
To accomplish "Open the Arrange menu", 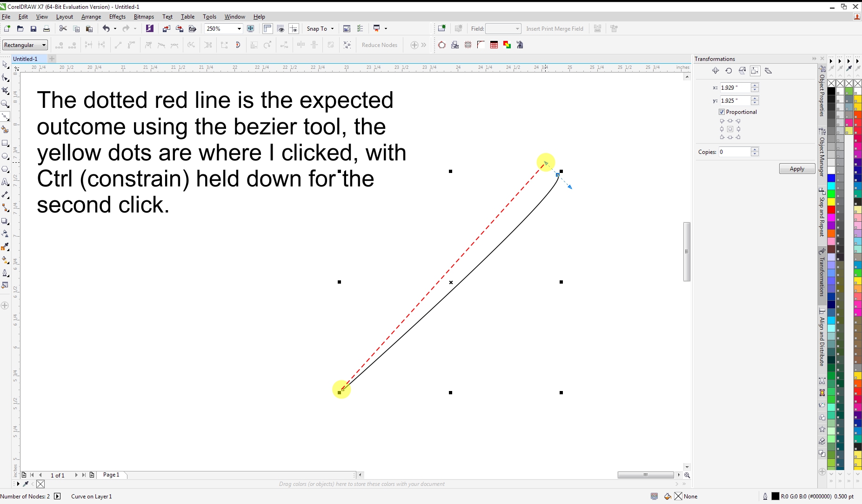I will tap(91, 17).
